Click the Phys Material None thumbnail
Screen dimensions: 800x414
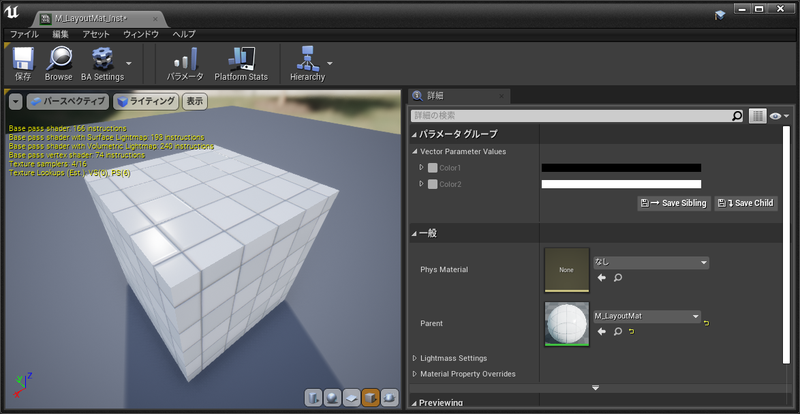tap(566, 270)
